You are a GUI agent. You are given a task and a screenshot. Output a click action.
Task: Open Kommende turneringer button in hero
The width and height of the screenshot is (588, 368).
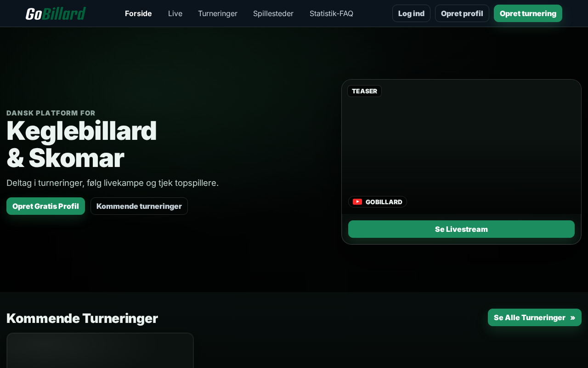(x=139, y=206)
